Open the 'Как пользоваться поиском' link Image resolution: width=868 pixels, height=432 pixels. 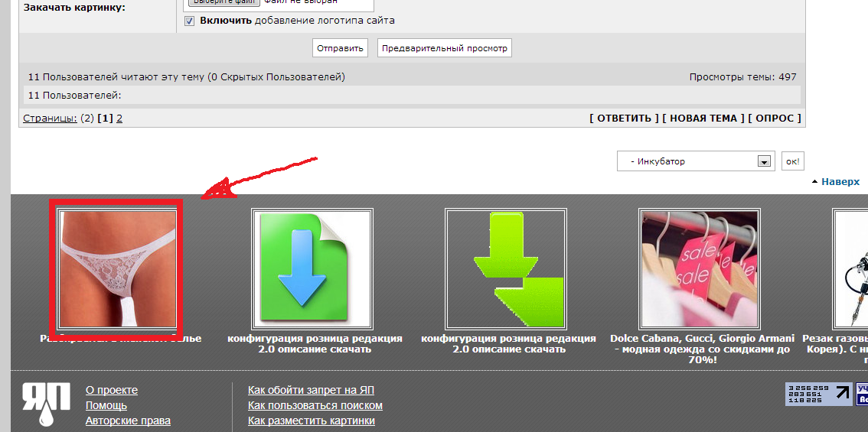315,405
